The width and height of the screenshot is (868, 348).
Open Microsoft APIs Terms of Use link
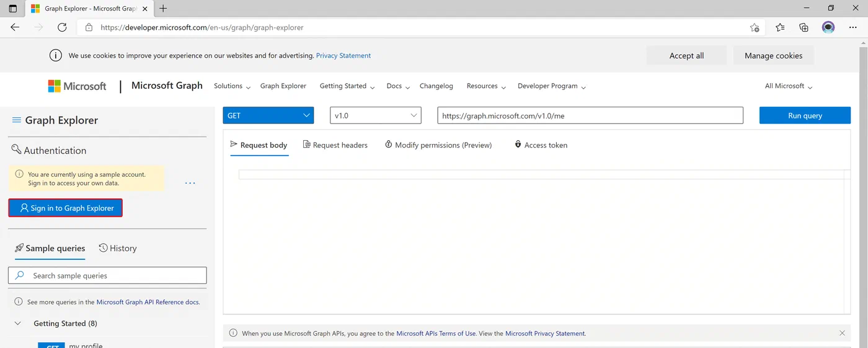(436, 333)
